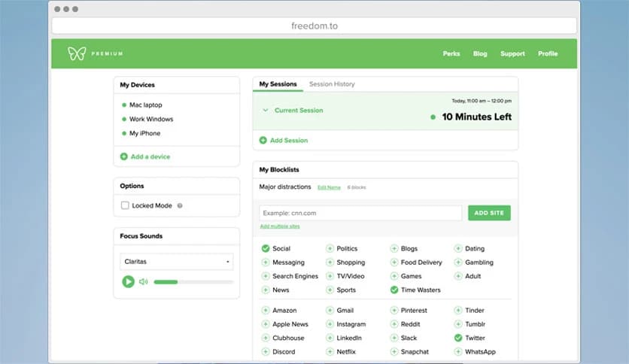Add the Adult category plus icon
This screenshot has height=364, width=629.
pyautogui.click(x=458, y=276)
